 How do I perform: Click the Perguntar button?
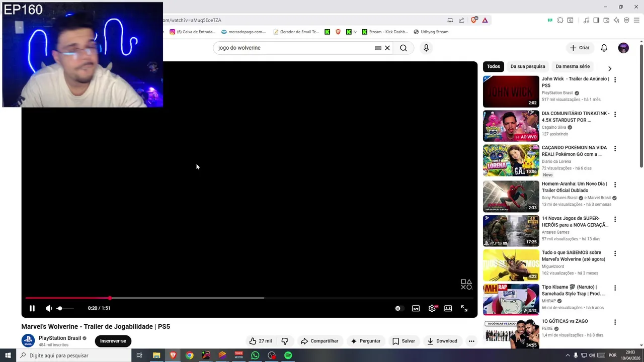365,341
